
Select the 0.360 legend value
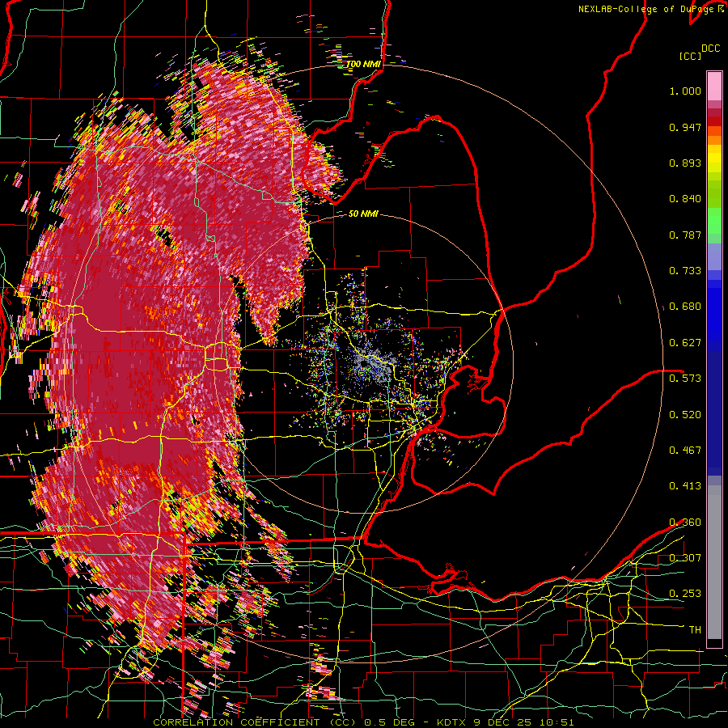coord(685,523)
